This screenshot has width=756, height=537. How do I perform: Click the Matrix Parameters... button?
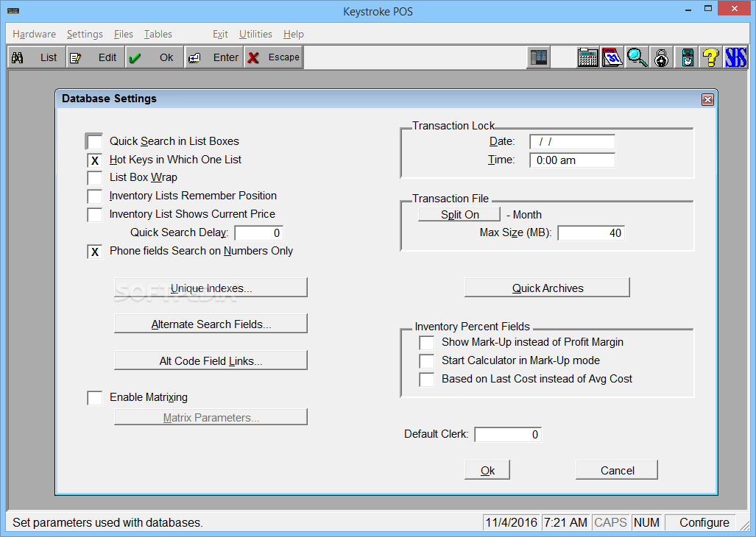point(211,417)
